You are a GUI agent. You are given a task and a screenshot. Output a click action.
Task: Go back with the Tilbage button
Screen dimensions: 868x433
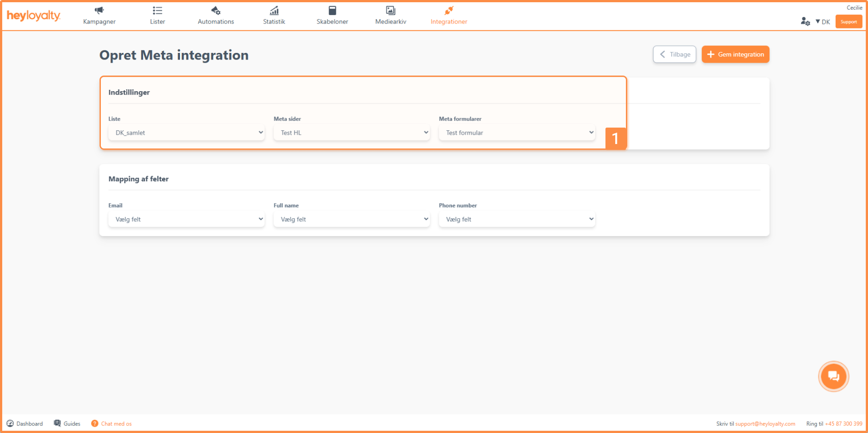click(x=674, y=54)
